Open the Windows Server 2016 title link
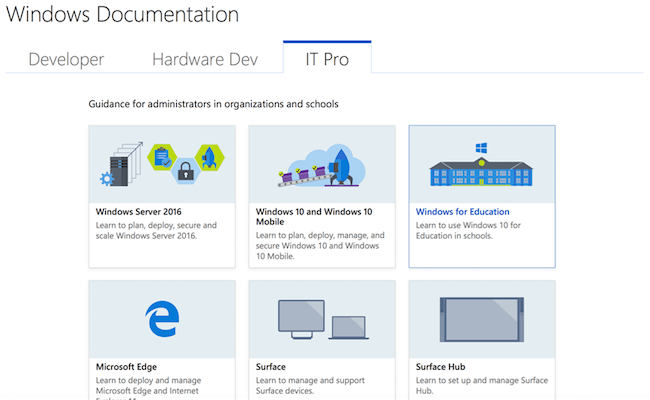This screenshot has height=400, width=650. 138,211
